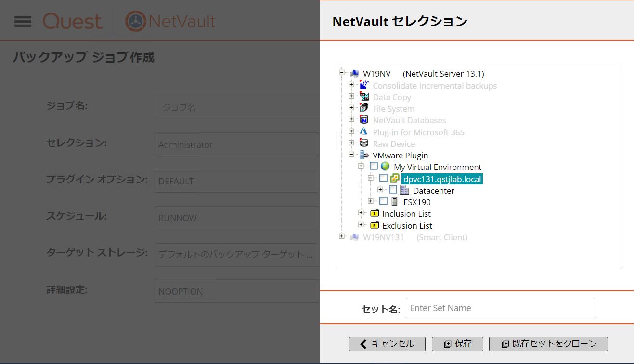Click the NetVault Databases label
Screen dimensions: 634x364
click(409, 120)
